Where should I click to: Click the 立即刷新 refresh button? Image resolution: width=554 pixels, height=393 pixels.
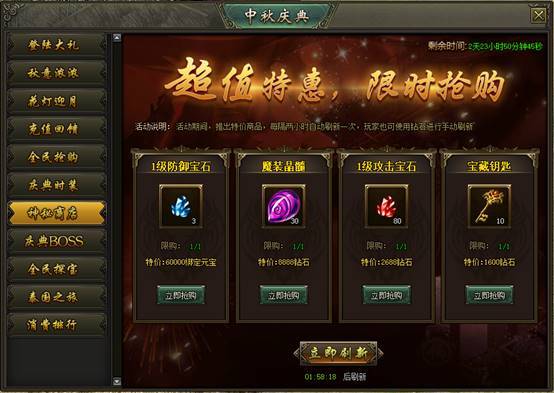tap(338, 353)
